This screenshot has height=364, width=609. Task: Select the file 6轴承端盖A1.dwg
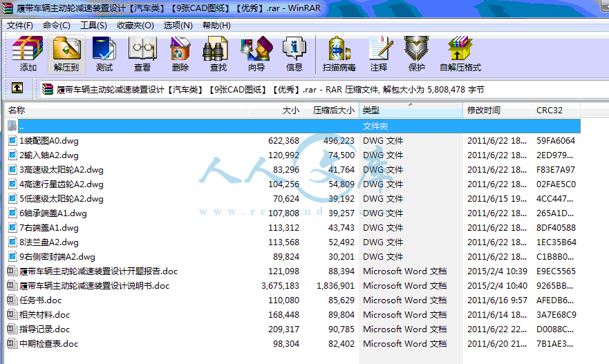pos(53,213)
